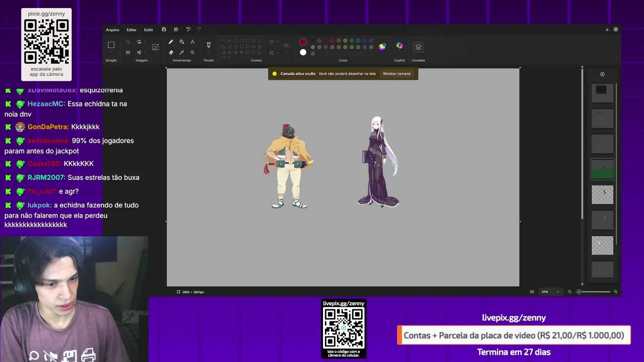Image resolution: width=644 pixels, height=362 pixels.
Task: Select the Eraser tool
Action: [x=171, y=52]
